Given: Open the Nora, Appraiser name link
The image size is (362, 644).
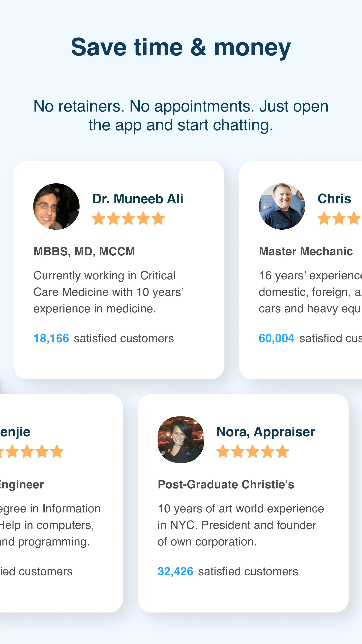Looking at the screenshot, I should [266, 432].
